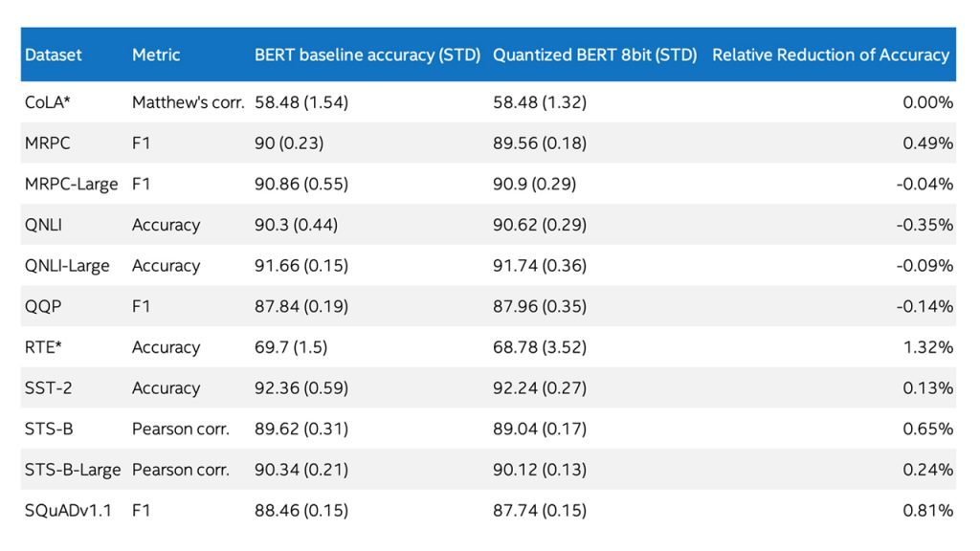Click the RTE* dataset cell

click(x=44, y=347)
